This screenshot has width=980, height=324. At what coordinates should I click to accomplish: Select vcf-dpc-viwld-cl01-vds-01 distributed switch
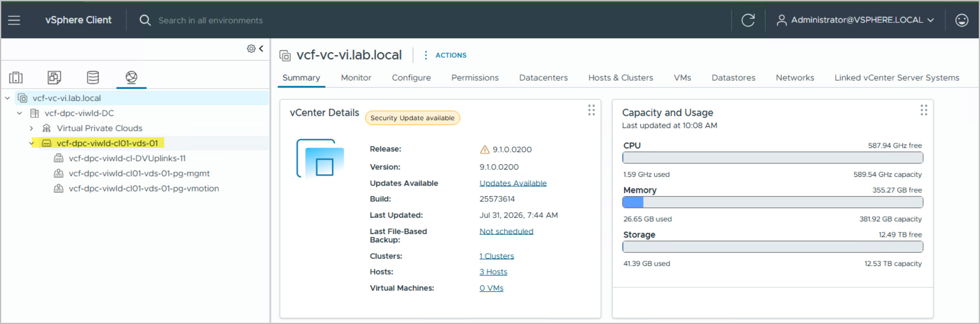click(108, 143)
